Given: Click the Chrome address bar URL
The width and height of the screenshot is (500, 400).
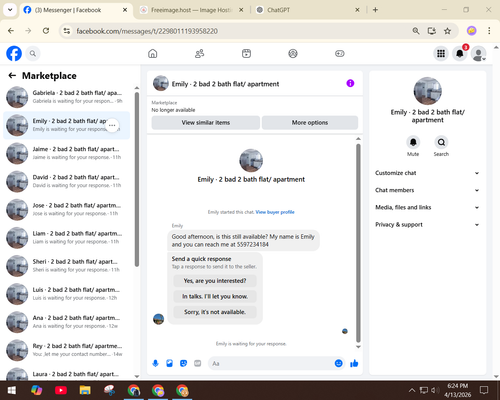Looking at the screenshot, I should (147, 31).
